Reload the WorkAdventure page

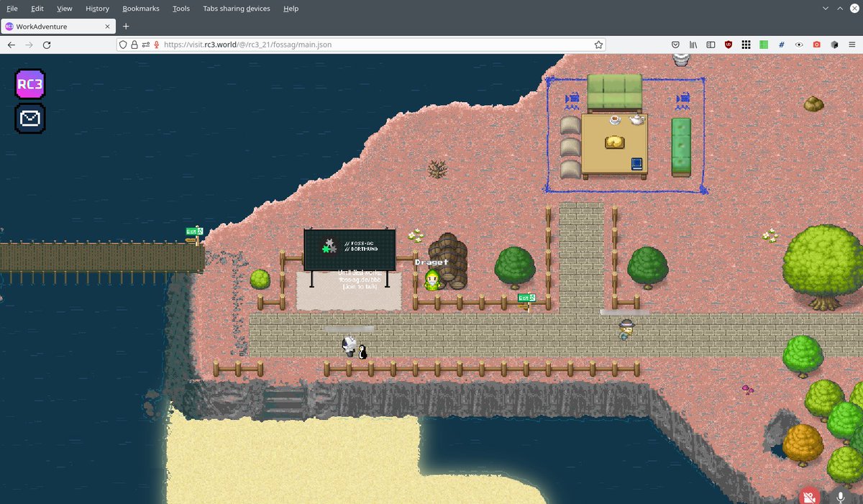click(x=47, y=45)
